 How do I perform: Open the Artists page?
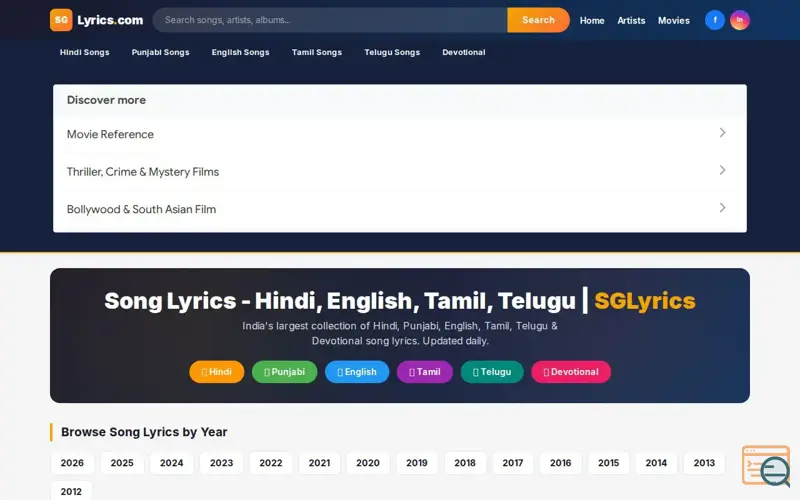[631, 20]
